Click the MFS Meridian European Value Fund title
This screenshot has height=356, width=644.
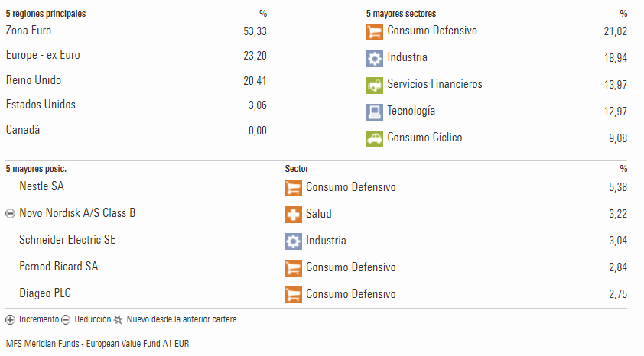[x=97, y=344]
